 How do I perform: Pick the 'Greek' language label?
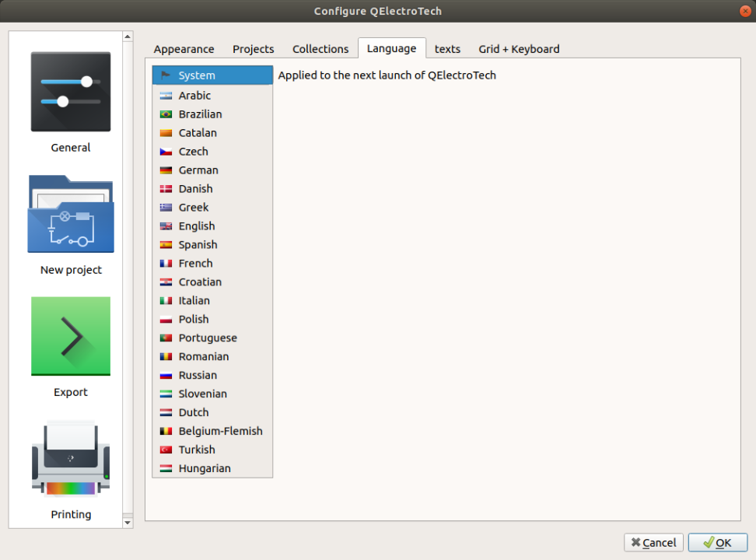pos(194,208)
